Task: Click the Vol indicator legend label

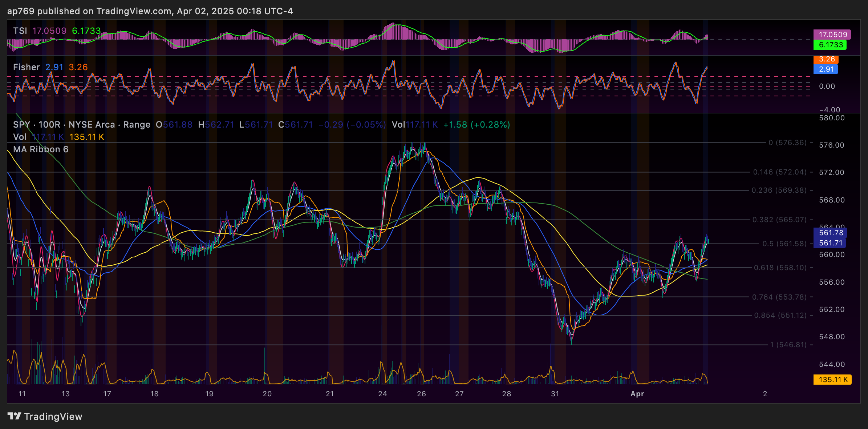Action: [x=20, y=137]
